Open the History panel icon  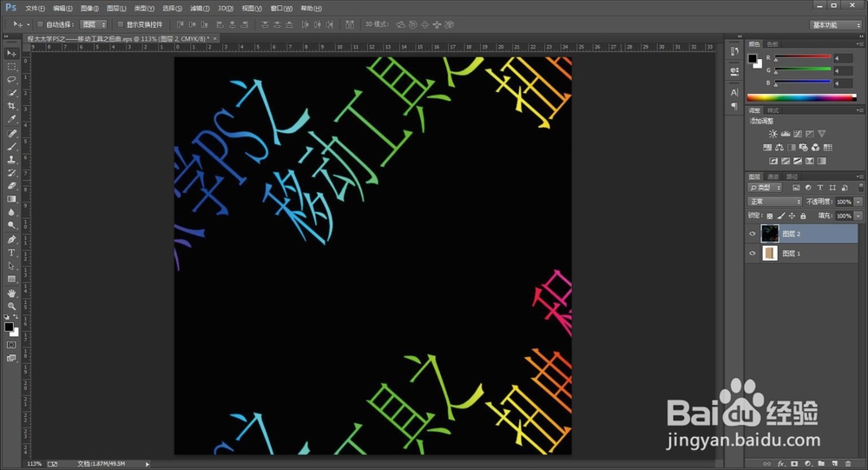click(734, 51)
